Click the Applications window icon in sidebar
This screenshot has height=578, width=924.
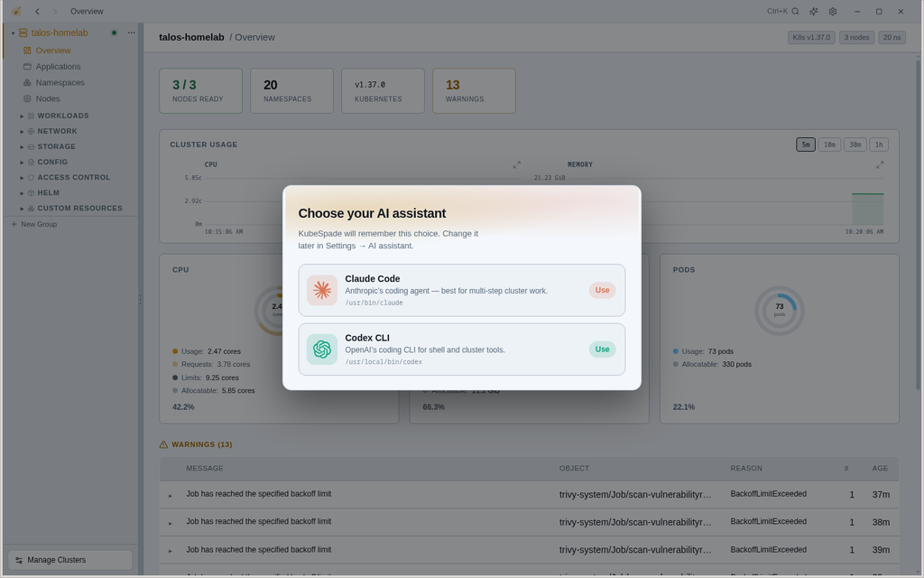point(27,67)
